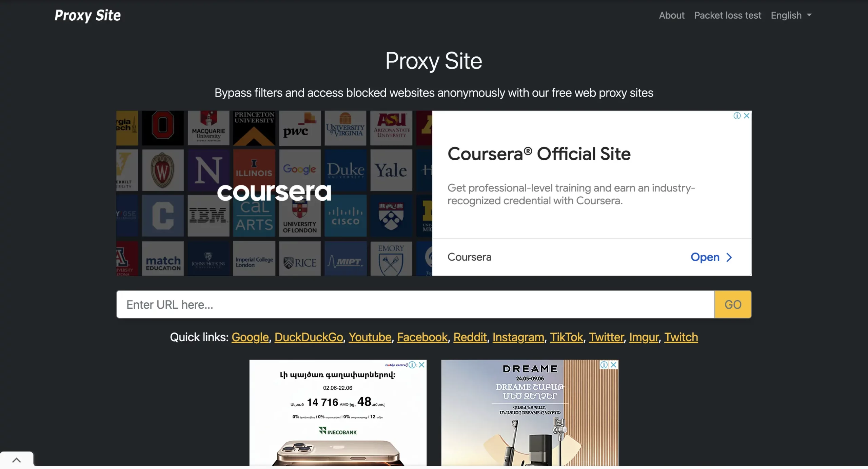Click the Princeton University tile in Coursera ad

coord(254,128)
